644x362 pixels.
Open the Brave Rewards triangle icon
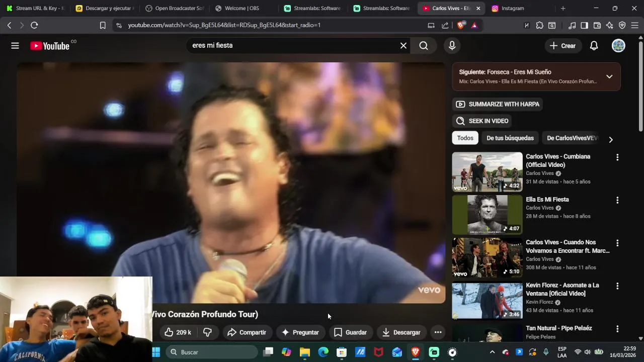click(x=474, y=25)
